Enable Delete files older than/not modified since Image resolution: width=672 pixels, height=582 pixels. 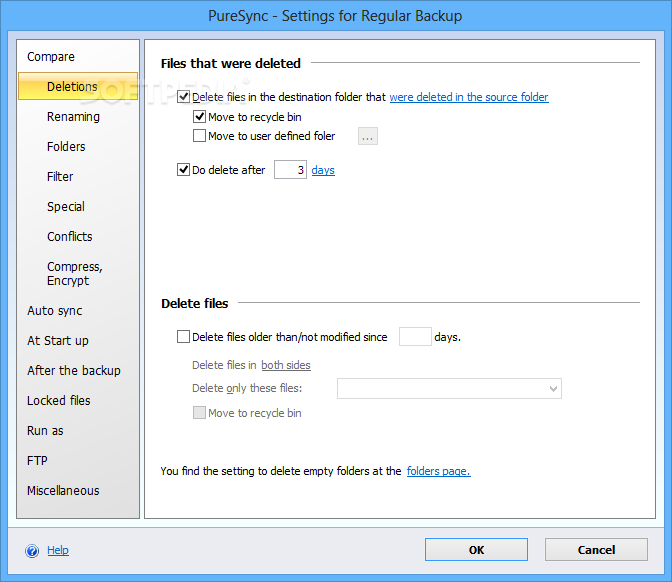pos(183,337)
